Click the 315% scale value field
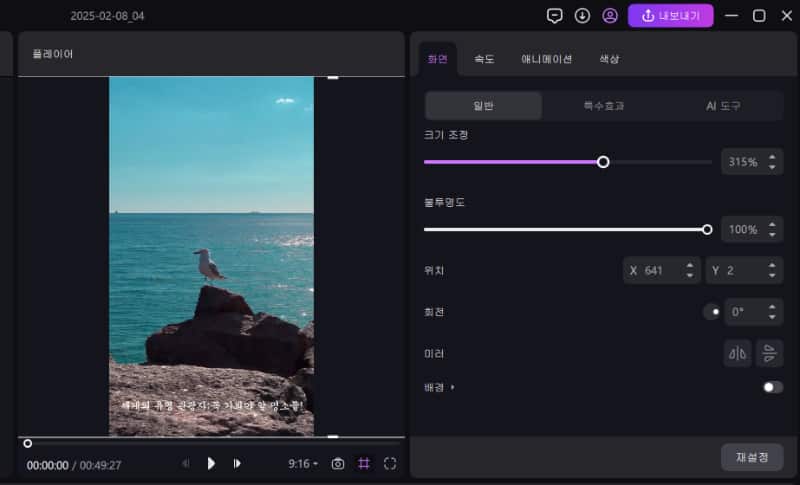 coord(743,162)
